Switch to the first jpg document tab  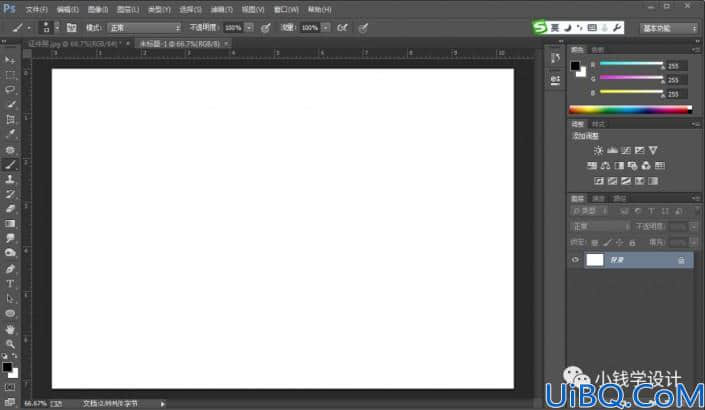[x=76, y=44]
